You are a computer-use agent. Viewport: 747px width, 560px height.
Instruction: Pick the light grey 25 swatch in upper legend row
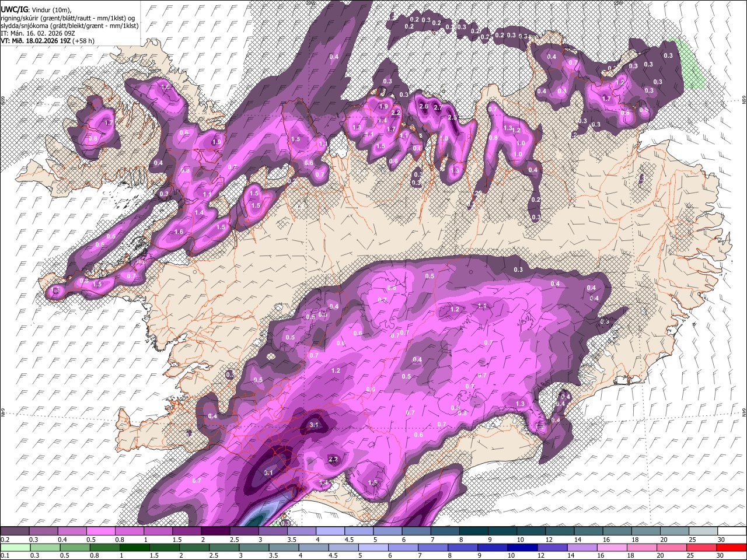(x=703, y=531)
